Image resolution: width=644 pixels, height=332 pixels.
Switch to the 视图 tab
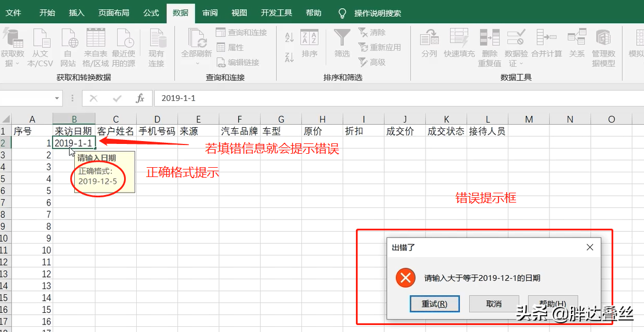point(239,13)
